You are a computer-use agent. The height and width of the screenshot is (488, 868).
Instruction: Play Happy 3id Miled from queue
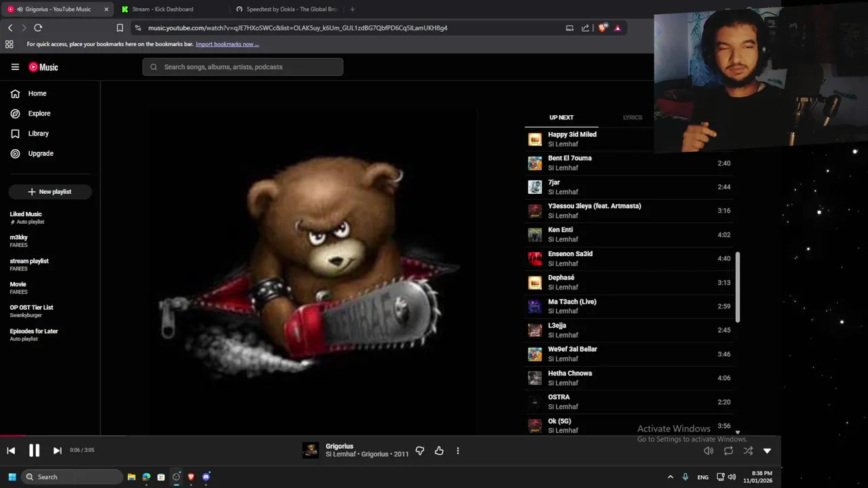[x=629, y=139]
